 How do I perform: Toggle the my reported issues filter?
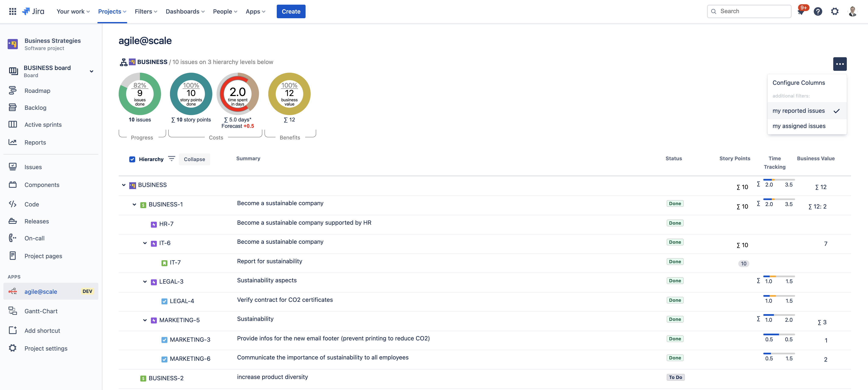coord(798,111)
